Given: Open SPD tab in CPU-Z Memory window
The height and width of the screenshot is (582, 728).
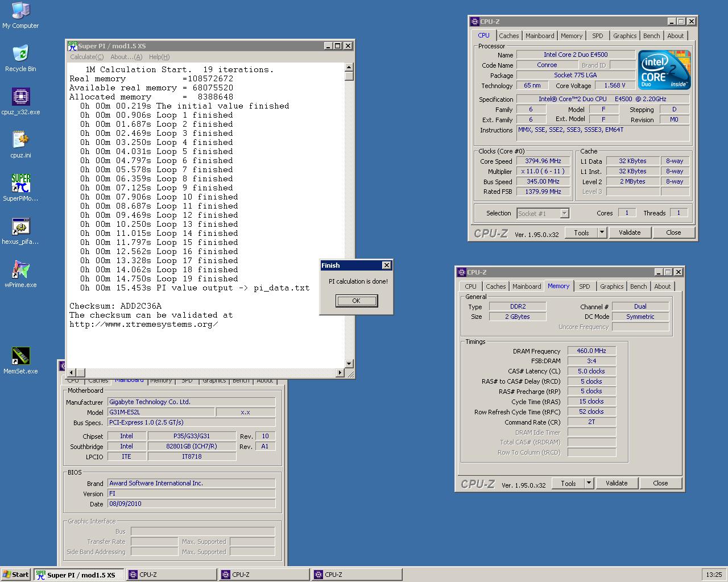Looking at the screenshot, I should click(x=584, y=286).
